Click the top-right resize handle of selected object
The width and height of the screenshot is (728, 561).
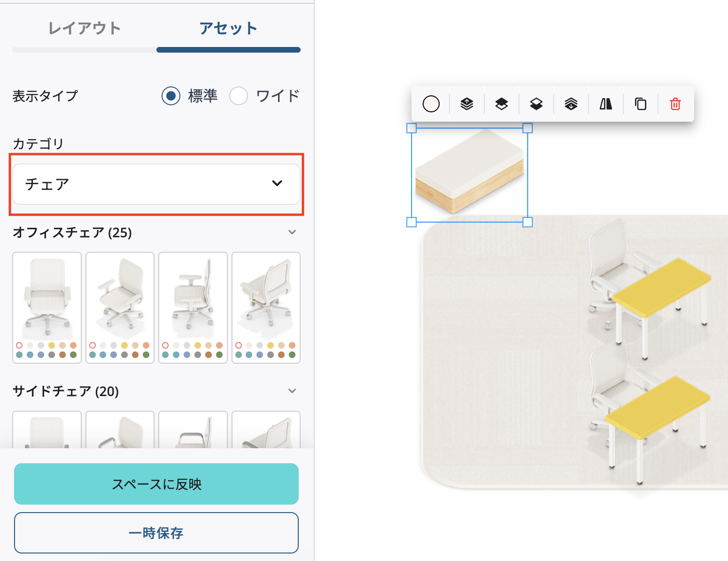click(x=527, y=128)
